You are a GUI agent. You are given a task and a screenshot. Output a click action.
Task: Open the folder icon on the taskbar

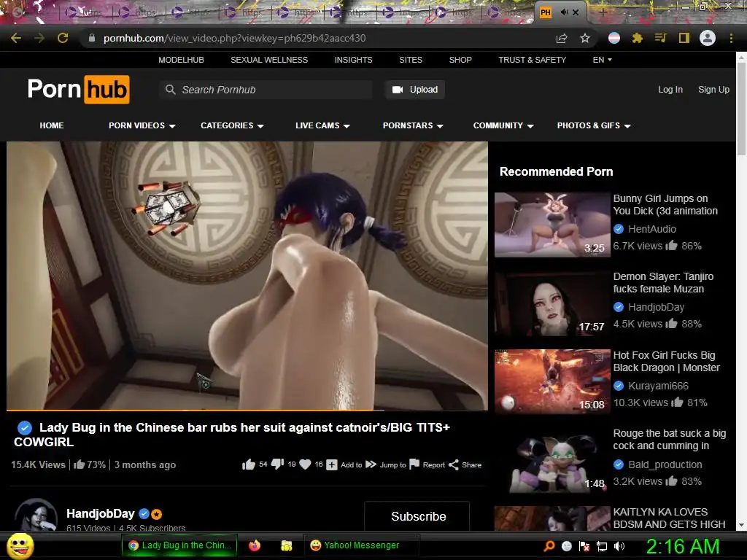point(286,545)
